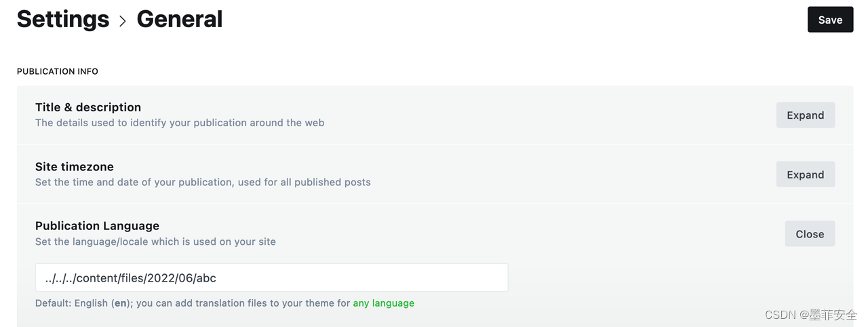Click the Publication Language heading
Image resolution: width=868 pixels, height=327 pixels.
(x=98, y=226)
